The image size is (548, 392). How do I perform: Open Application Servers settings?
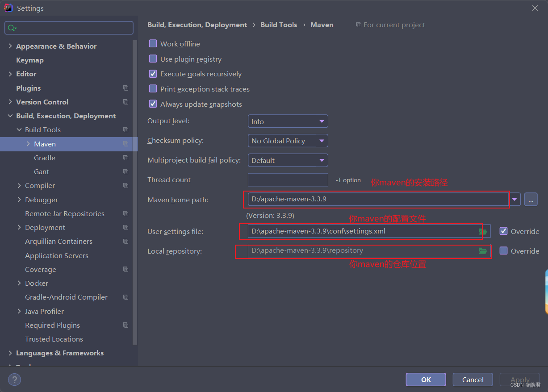(x=57, y=256)
